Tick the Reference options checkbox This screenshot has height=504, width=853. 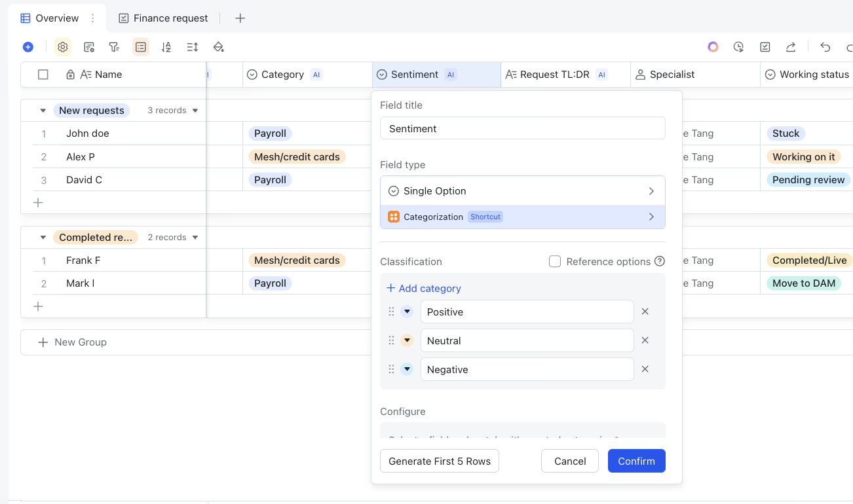(x=555, y=262)
